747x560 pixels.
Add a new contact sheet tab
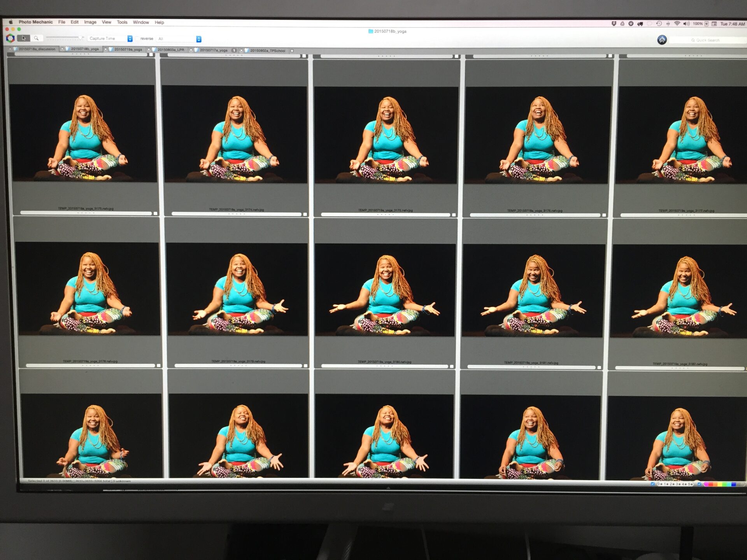[x=292, y=51]
